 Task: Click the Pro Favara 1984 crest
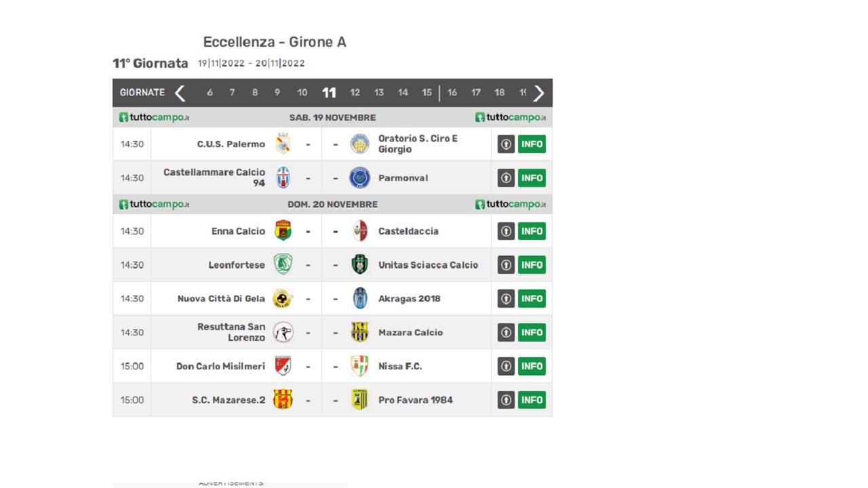pos(359,400)
